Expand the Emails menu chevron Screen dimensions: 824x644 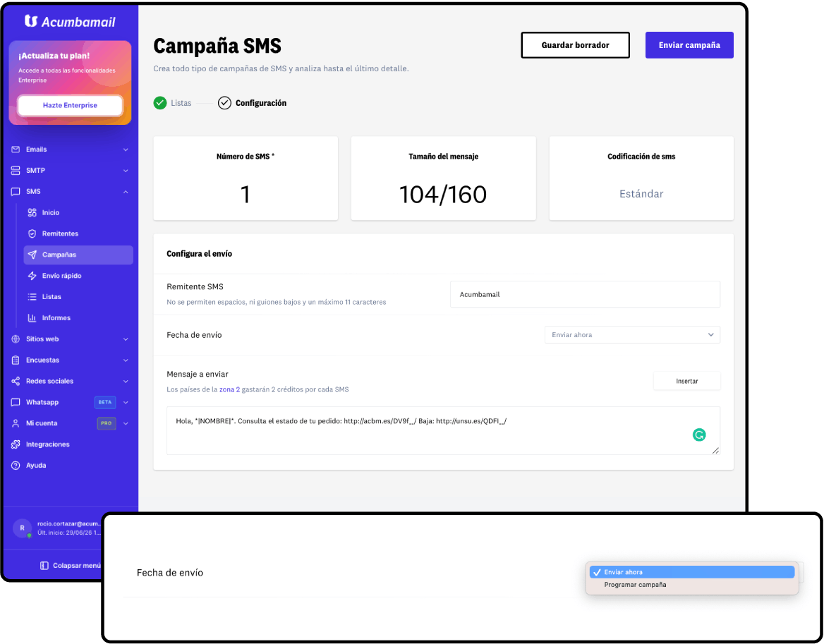click(x=126, y=150)
